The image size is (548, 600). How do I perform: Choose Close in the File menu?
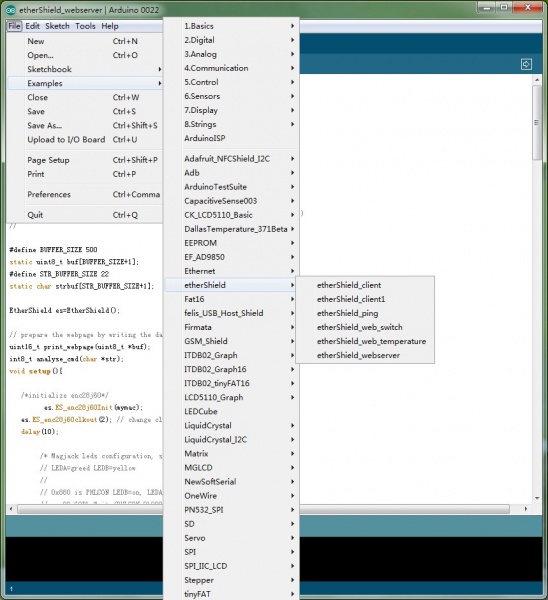pyautogui.click(x=85, y=97)
